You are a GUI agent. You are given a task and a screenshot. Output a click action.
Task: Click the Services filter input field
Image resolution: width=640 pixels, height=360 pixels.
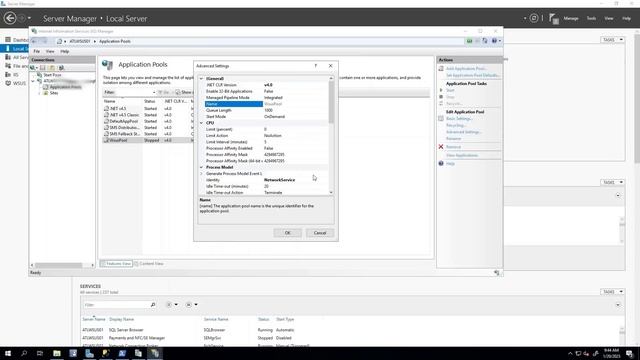[116, 305]
